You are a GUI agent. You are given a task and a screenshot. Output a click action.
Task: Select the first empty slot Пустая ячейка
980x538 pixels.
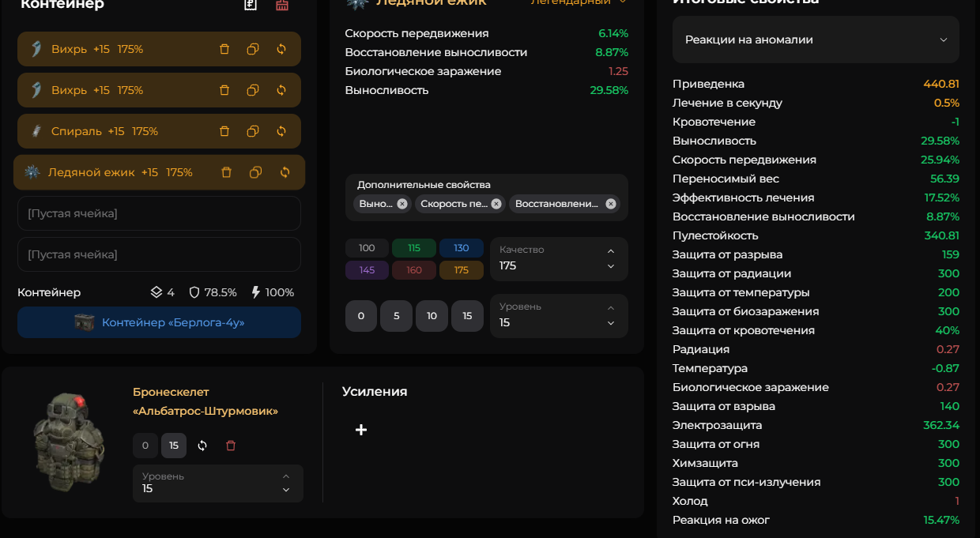click(x=159, y=213)
